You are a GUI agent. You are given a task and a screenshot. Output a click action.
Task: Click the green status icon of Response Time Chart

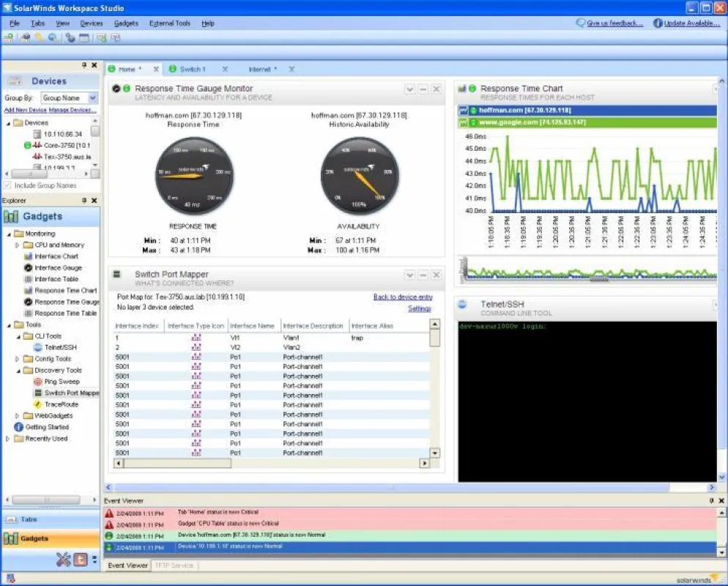pos(472,88)
